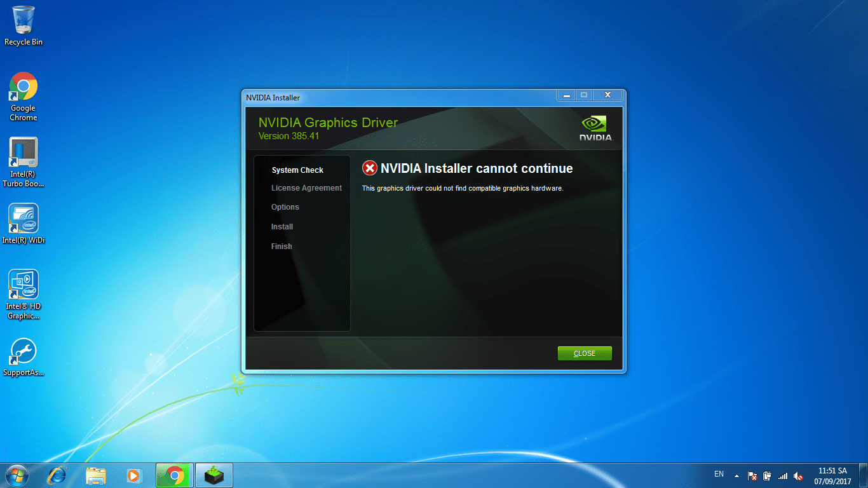Click the muted volume icon in tray

click(x=798, y=476)
